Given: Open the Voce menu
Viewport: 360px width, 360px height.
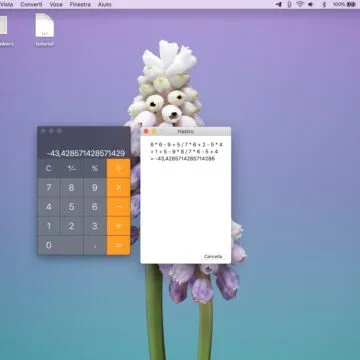Looking at the screenshot, I should tap(56, 4).
